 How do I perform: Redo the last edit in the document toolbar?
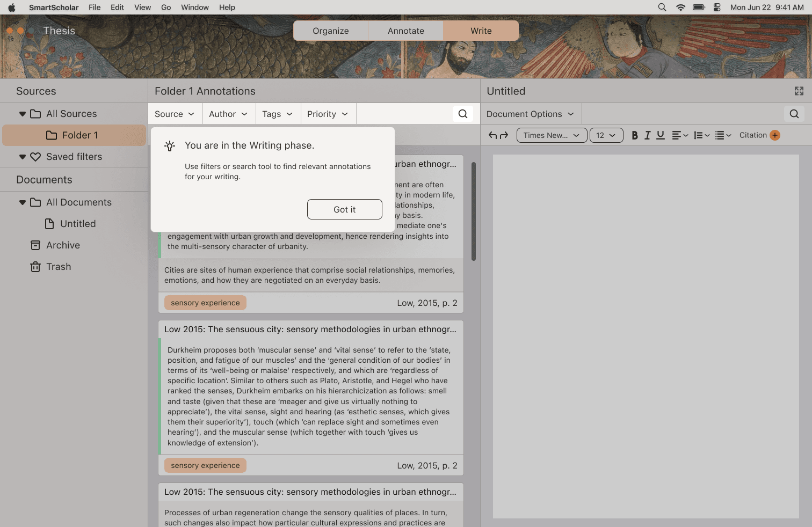tap(504, 135)
